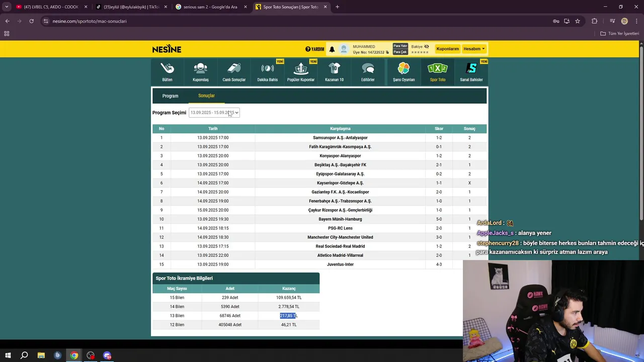Click Para Çek button
Viewport: 644px width, 362px height.
[x=400, y=52]
